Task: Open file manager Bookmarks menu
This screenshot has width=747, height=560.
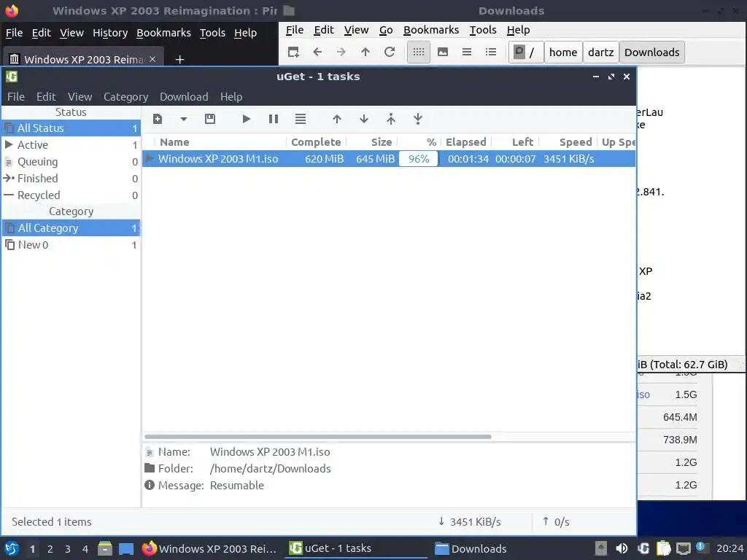Action: pos(431,30)
